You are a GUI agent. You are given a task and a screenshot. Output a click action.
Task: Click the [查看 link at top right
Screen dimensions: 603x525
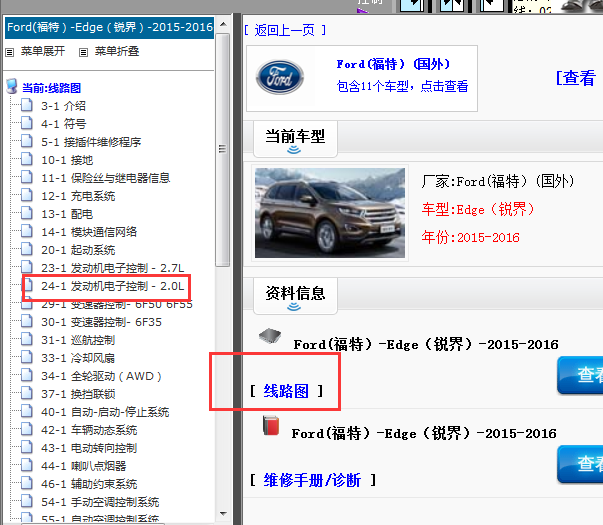576,78
